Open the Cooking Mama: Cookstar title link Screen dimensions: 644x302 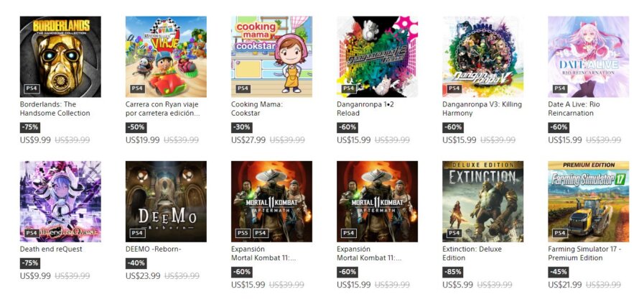click(x=257, y=109)
